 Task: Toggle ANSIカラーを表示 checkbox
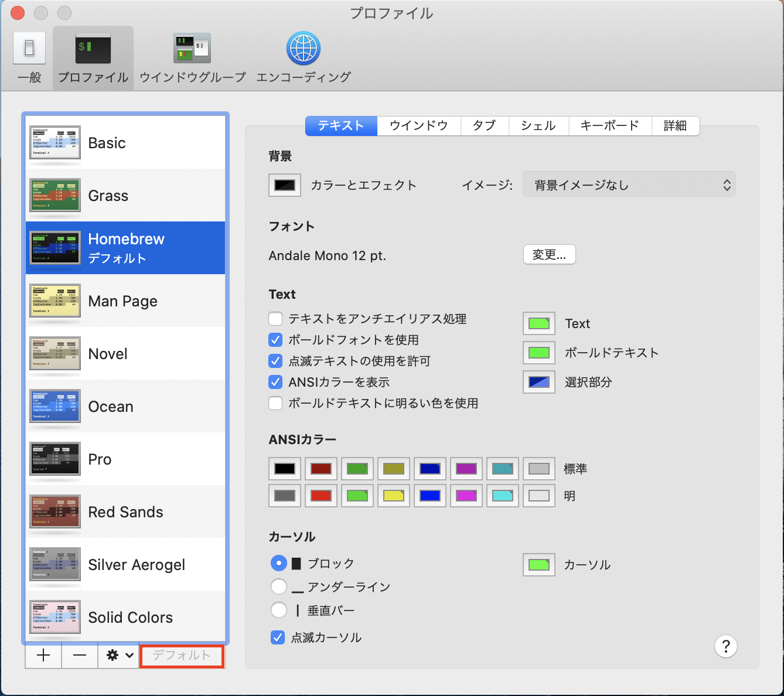(x=275, y=382)
